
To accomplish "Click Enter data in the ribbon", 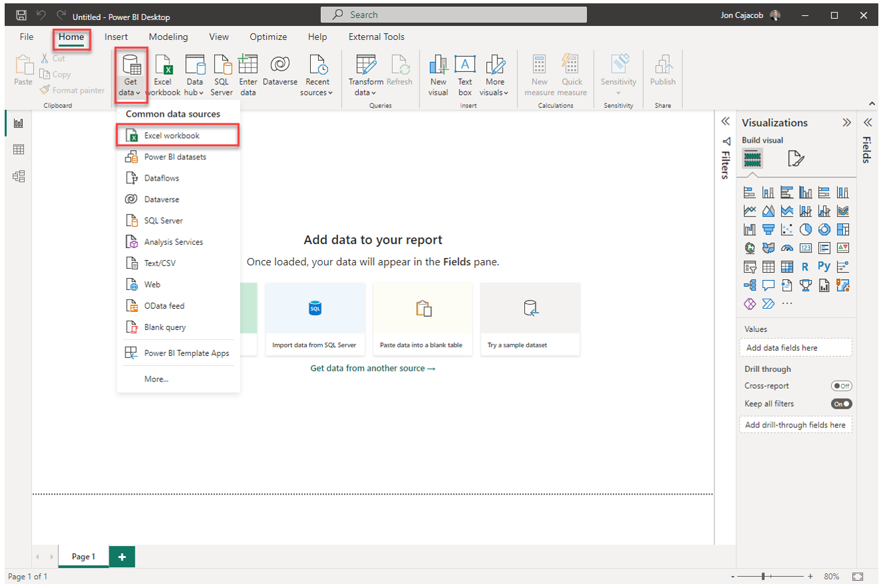I will [x=248, y=75].
